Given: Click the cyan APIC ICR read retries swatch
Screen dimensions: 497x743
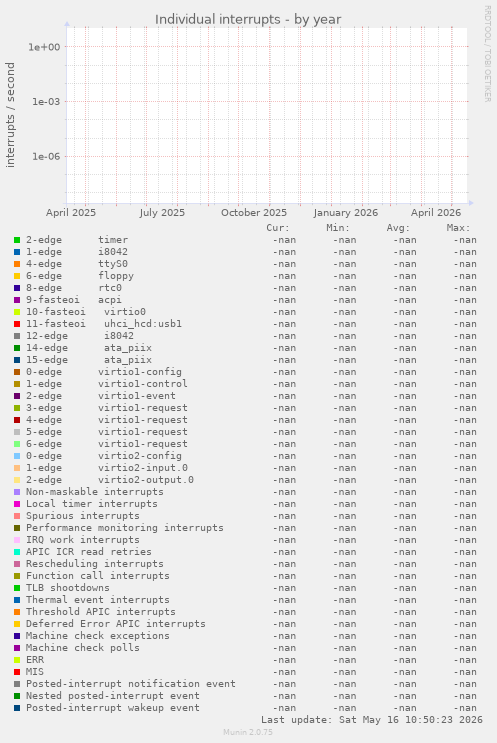Looking at the screenshot, I should click(x=17, y=552).
